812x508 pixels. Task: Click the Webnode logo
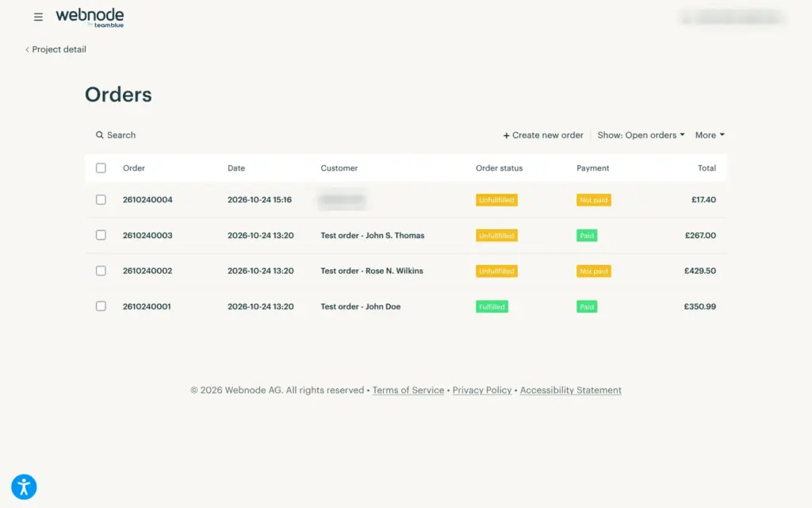90,17
